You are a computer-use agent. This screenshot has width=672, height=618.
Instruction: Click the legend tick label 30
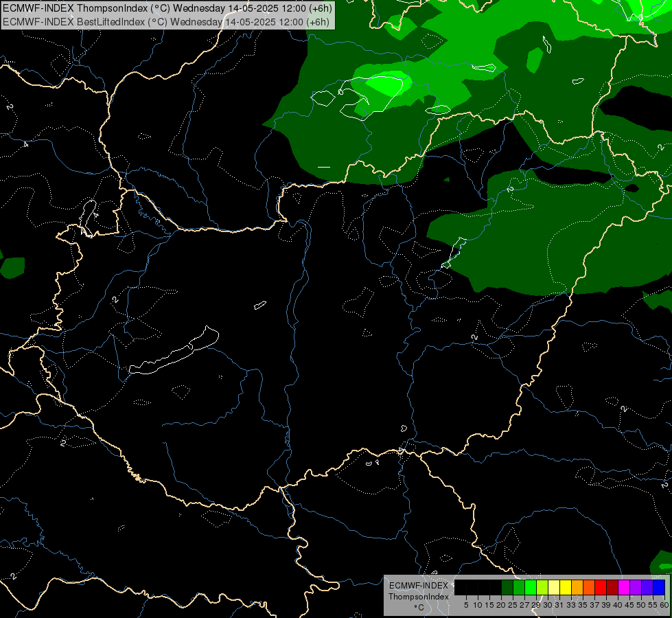548,605
